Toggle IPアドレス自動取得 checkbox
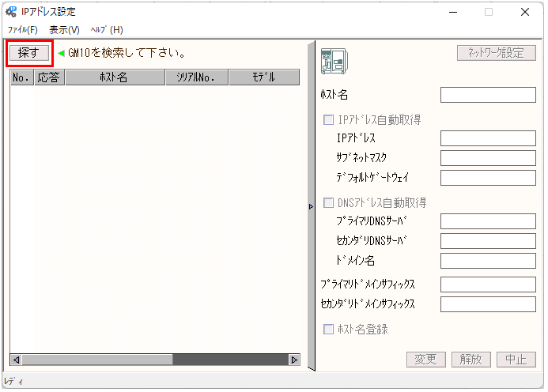The width and height of the screenshot is (548, 392). (x=328, y=120)
